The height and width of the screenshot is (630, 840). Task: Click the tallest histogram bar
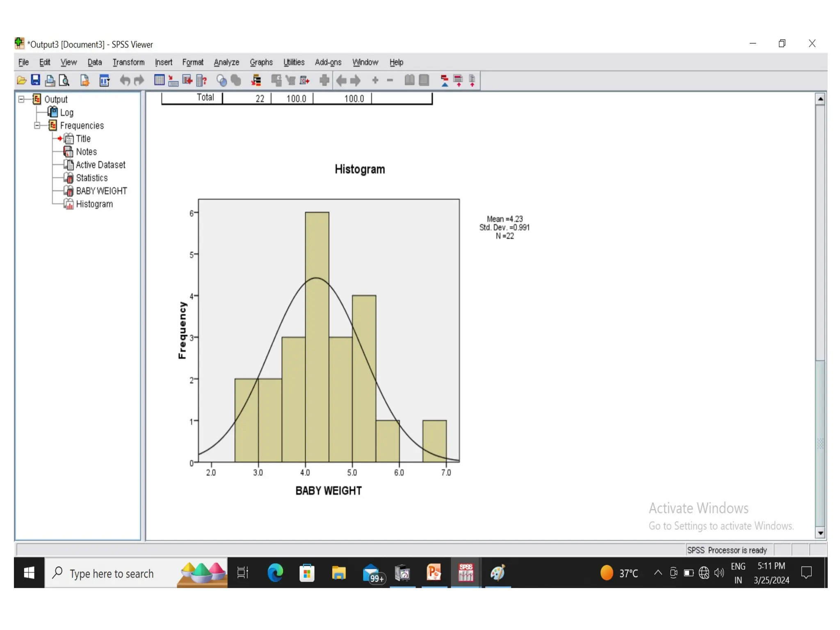click(x=317, y=336)
